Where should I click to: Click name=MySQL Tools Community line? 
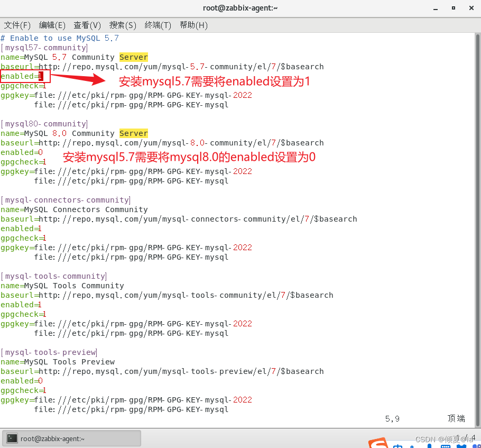62,286
